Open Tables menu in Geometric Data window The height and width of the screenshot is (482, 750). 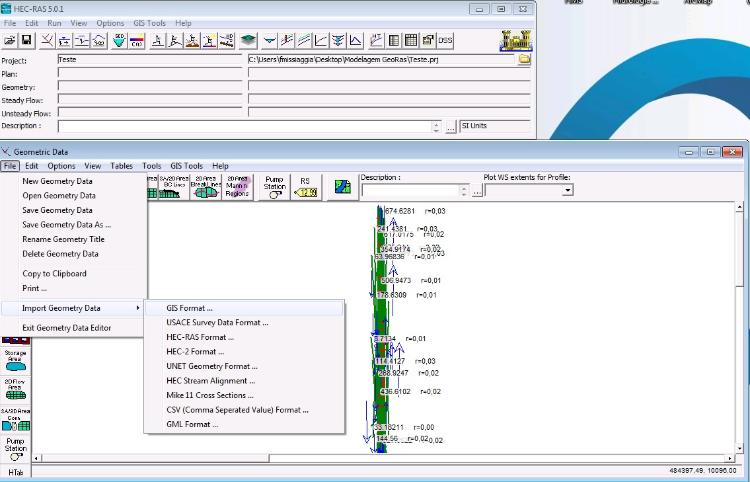point(121,166)
